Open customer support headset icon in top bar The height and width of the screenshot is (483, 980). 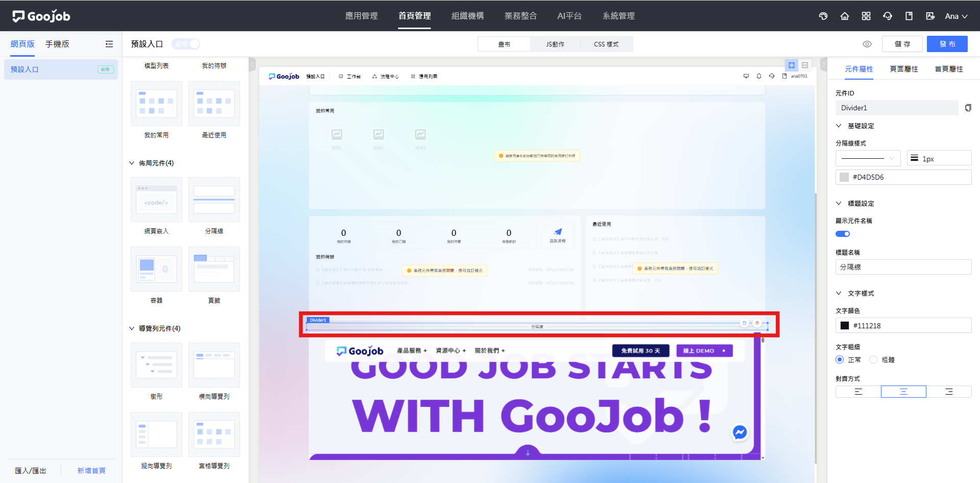(x=888, y=16)
